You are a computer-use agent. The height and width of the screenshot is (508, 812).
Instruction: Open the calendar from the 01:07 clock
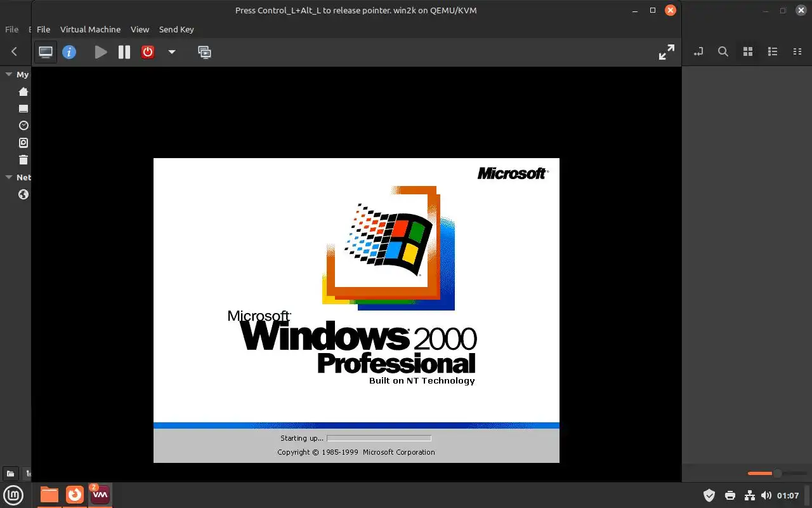coord(788,495)
